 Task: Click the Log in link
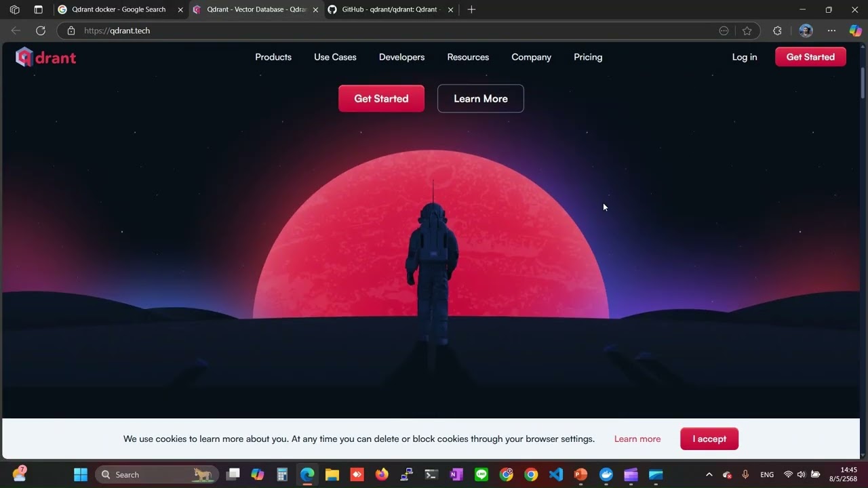(x=745, y=57)
